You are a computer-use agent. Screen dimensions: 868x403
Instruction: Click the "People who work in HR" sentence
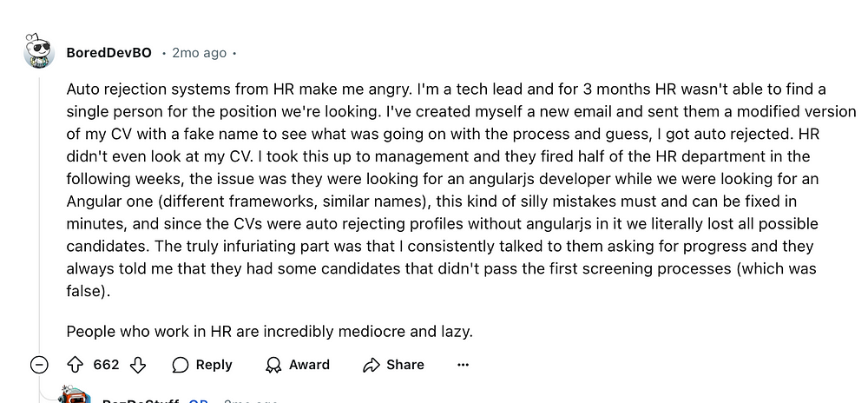coord(269,331)
